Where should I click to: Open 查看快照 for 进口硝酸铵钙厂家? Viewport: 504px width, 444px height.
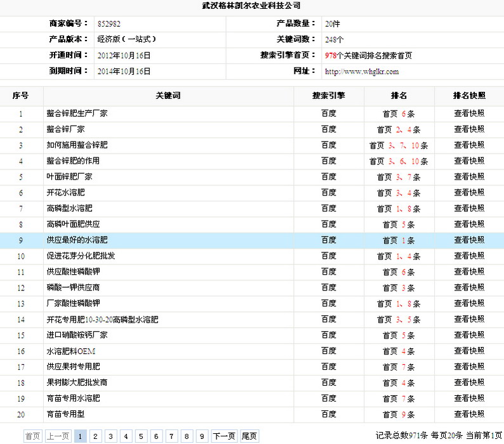coord(469,335)
